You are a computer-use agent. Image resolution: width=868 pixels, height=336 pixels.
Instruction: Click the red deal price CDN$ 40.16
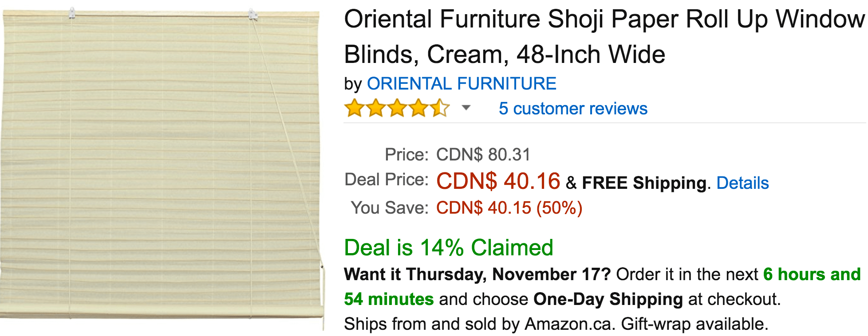click(498, 181)
